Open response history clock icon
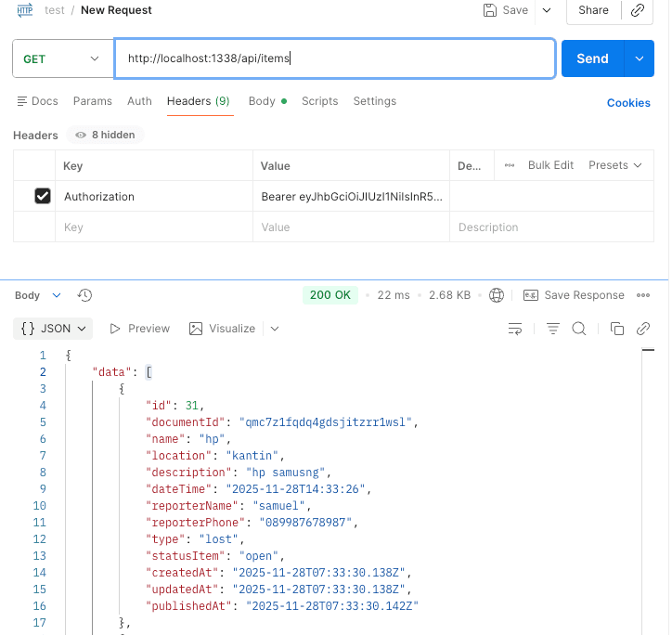The image size is (672, 635). [x=84, y=295]
